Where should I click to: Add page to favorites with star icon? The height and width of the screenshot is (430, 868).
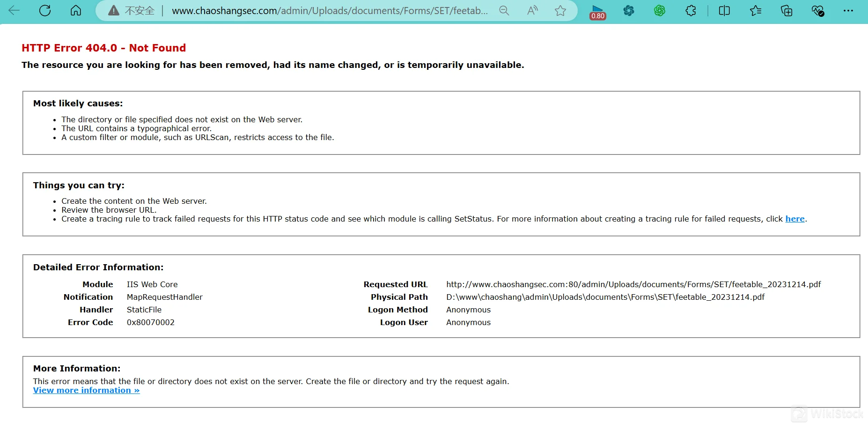coord(560,10)
